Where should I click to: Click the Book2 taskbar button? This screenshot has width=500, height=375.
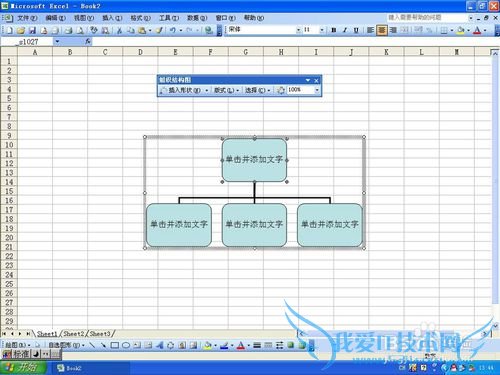click(90, 368)
